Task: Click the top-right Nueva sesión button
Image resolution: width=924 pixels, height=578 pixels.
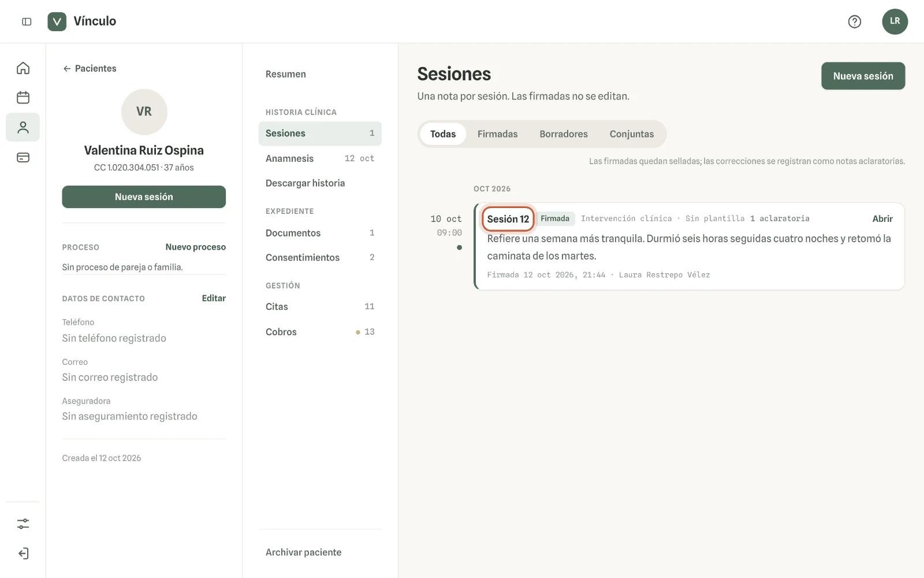Action: [863, 76]
